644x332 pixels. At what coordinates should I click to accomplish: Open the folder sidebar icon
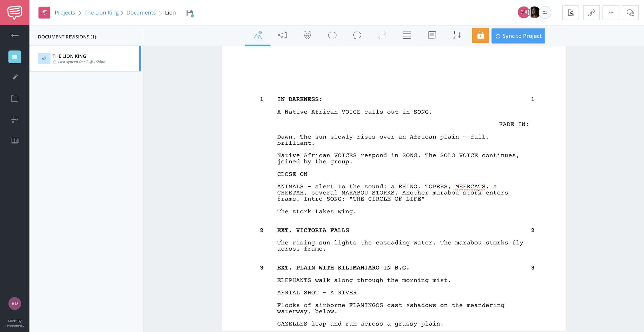15,99
